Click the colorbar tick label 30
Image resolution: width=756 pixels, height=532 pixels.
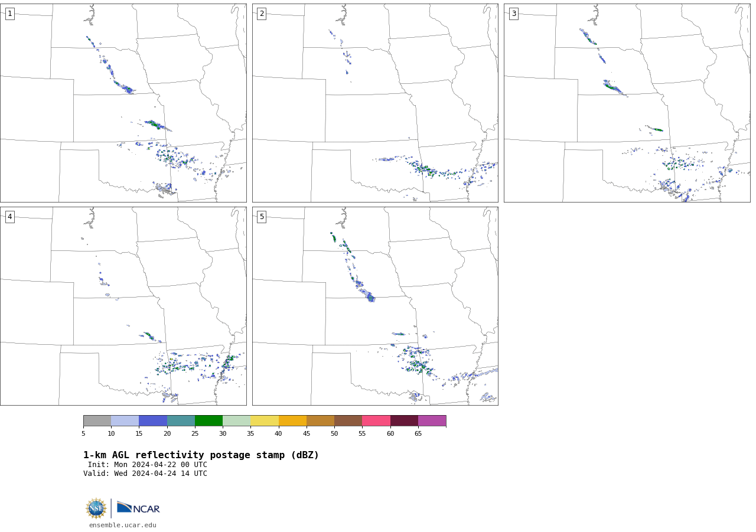point(223,433)
